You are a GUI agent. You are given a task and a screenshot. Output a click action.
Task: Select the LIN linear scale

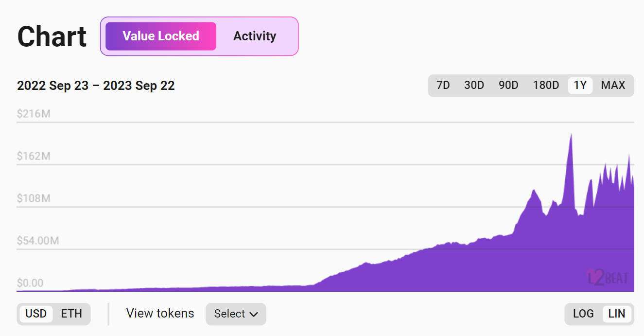[x=617, y=314]
